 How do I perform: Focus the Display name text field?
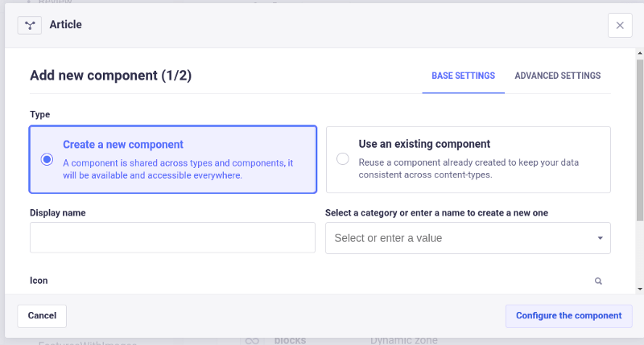click(x=172, y=238)
